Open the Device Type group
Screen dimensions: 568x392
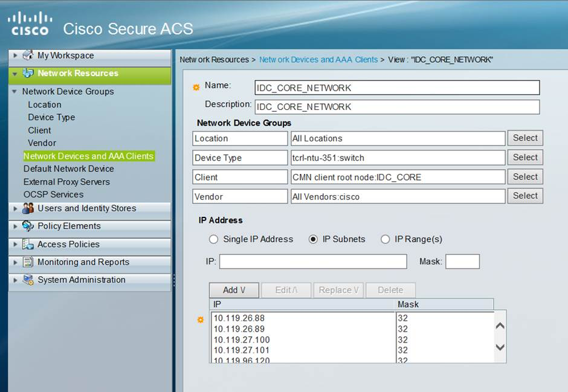tap(51, 117)
